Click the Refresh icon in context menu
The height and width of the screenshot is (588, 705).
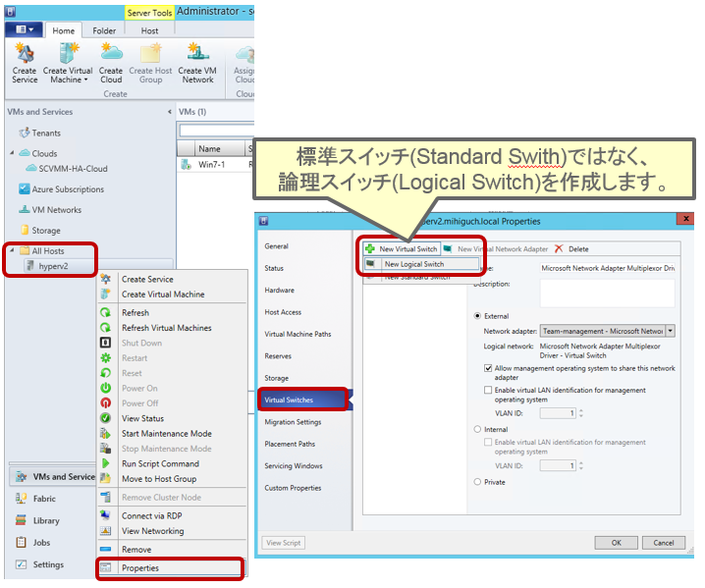click(106, 312)
